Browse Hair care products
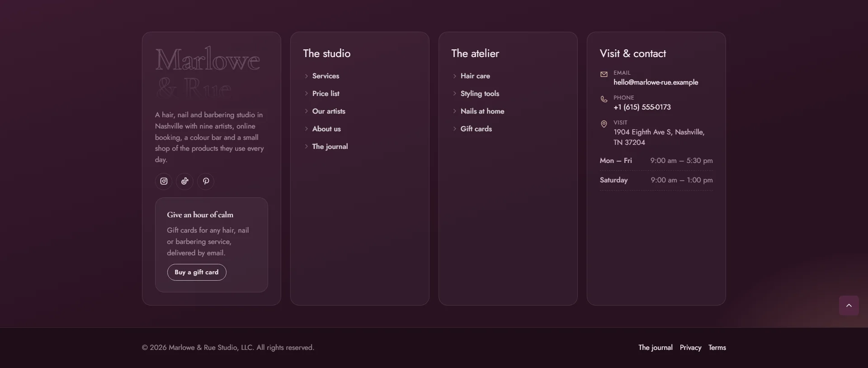868x368 pixels. (475, 76)
